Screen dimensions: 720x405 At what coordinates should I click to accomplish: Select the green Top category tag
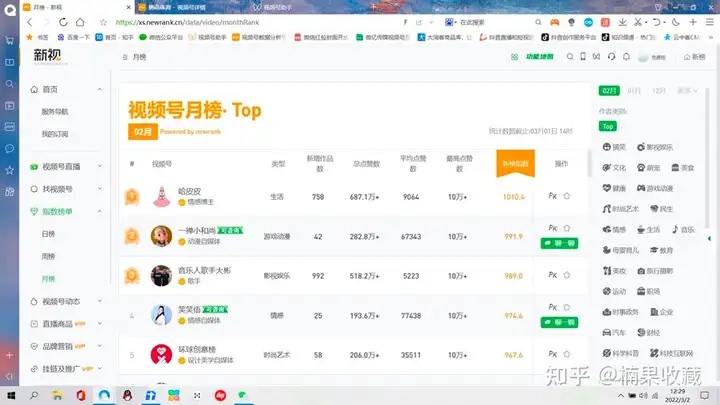pos(608,126)
